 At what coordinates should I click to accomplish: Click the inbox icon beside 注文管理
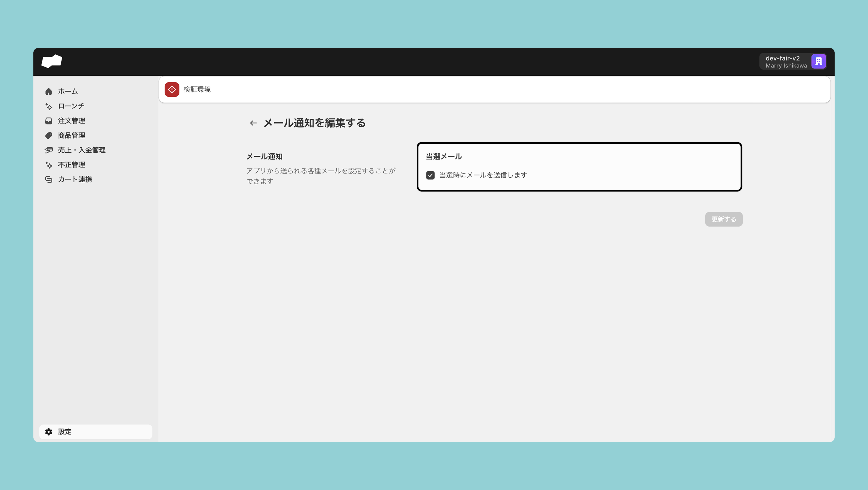pos(48,121)
